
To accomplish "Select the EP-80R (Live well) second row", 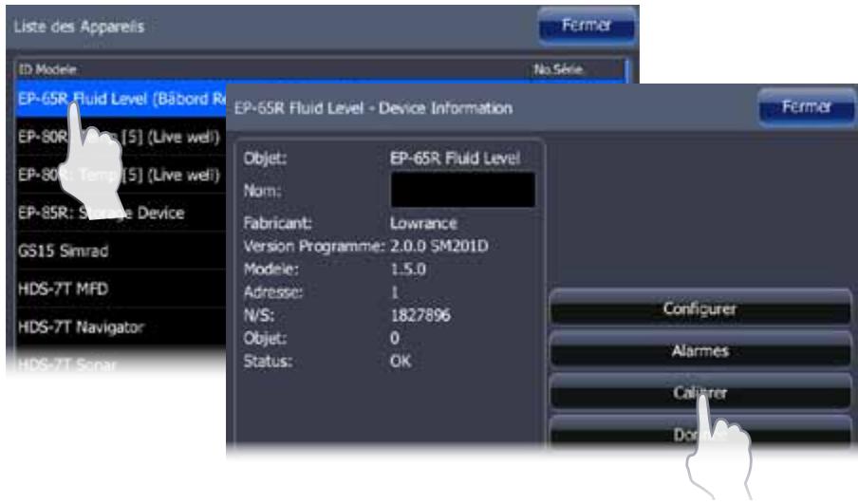I will pos(121,137).
